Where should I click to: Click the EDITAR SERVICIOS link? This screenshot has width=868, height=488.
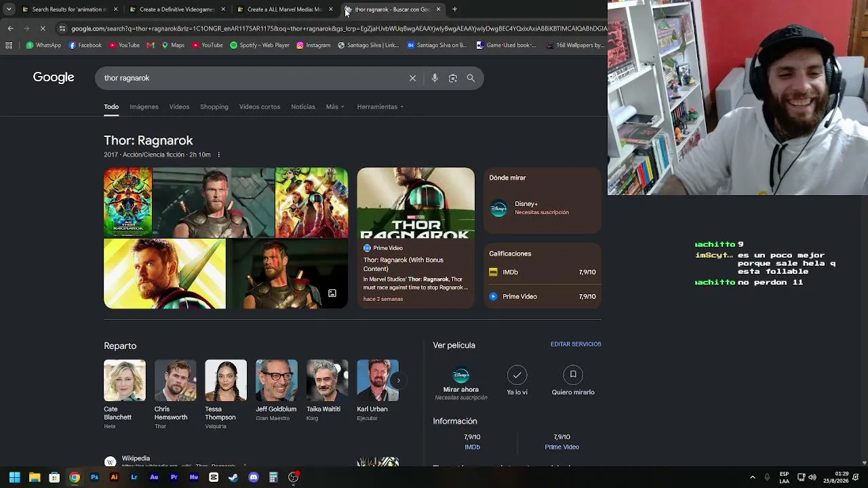[x=576, y=344]
